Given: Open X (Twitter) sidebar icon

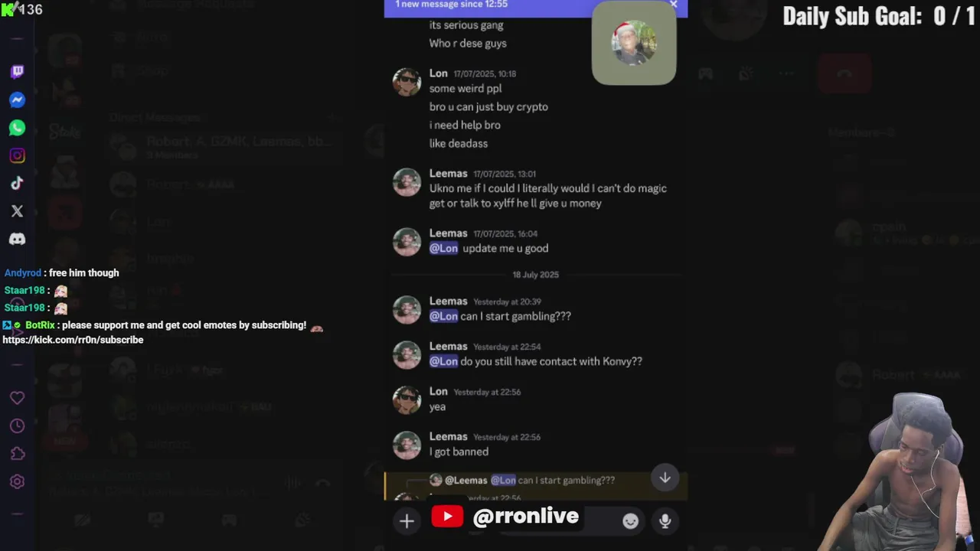Looking at the screenshot, I should coord(17,211).
